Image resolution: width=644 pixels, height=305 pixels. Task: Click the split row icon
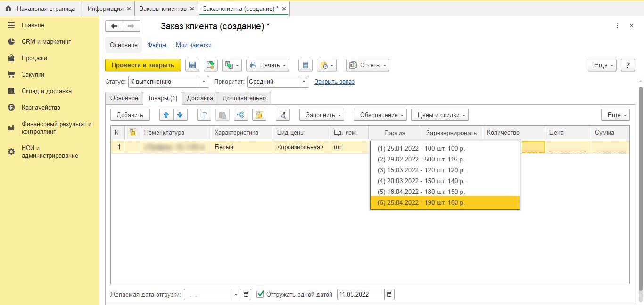240,115
